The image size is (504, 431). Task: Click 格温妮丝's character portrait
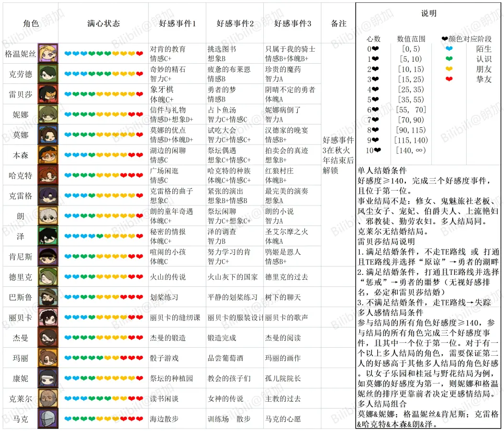pos(48,53)
